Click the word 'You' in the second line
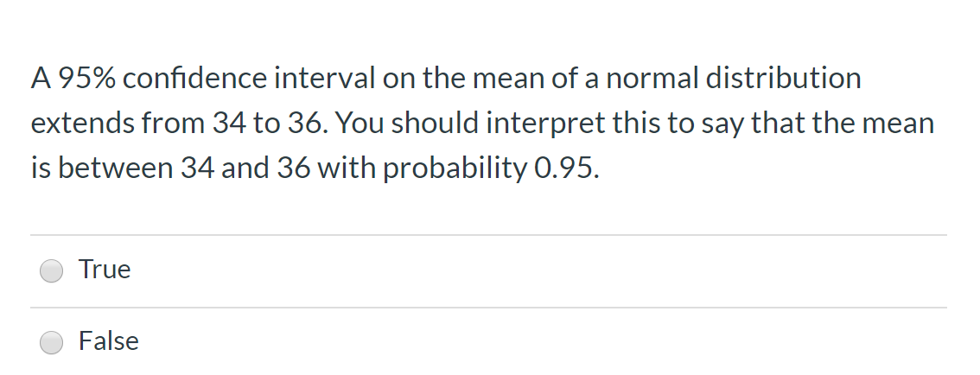Screen dimensions: 980x375 tap(360, 124)
